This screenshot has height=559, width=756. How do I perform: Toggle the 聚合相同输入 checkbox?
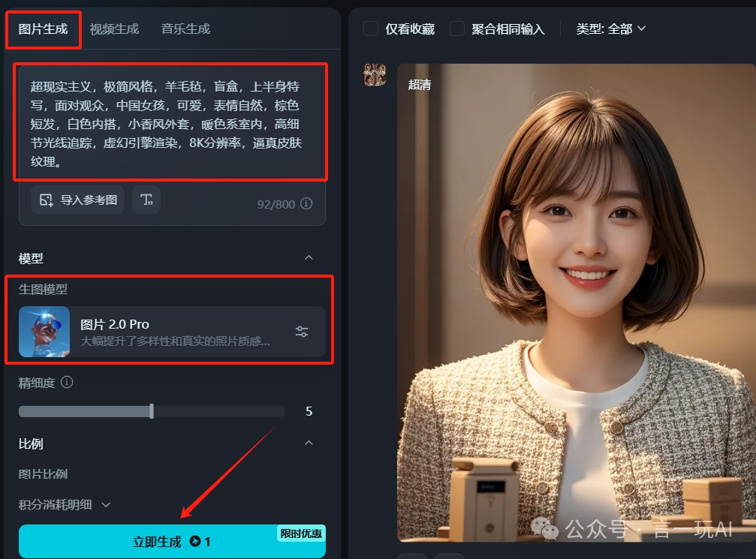click(x=457, y=29)
